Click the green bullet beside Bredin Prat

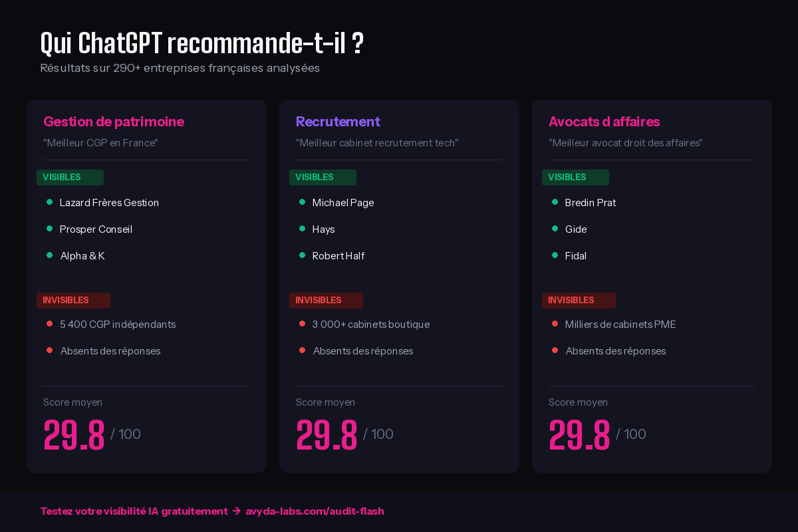click(x=555, y=201)
